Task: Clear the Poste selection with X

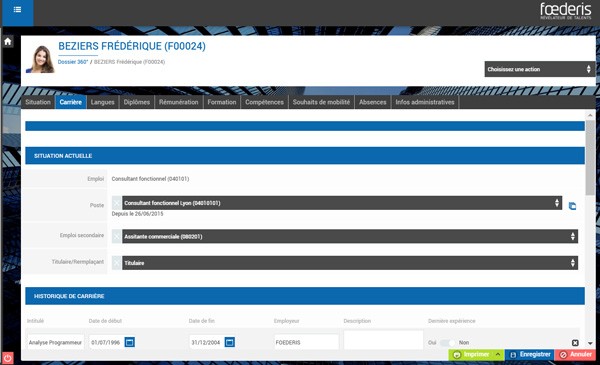Action: (x=117, y=203)
